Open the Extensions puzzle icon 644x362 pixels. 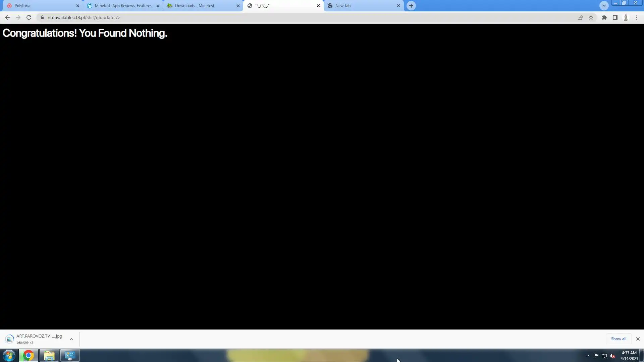604,17
